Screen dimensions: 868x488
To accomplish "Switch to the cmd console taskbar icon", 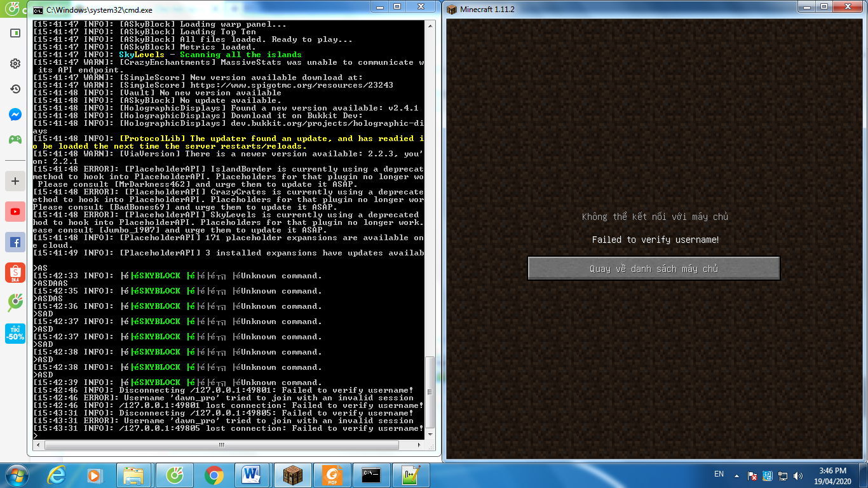I will point(371,475).
